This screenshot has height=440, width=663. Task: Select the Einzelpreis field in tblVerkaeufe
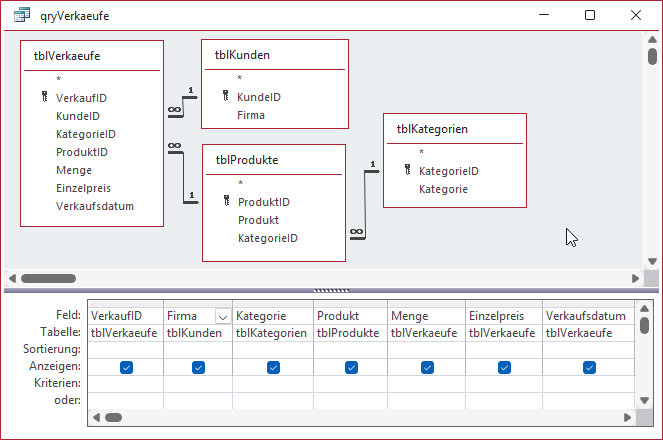(83, 188)
